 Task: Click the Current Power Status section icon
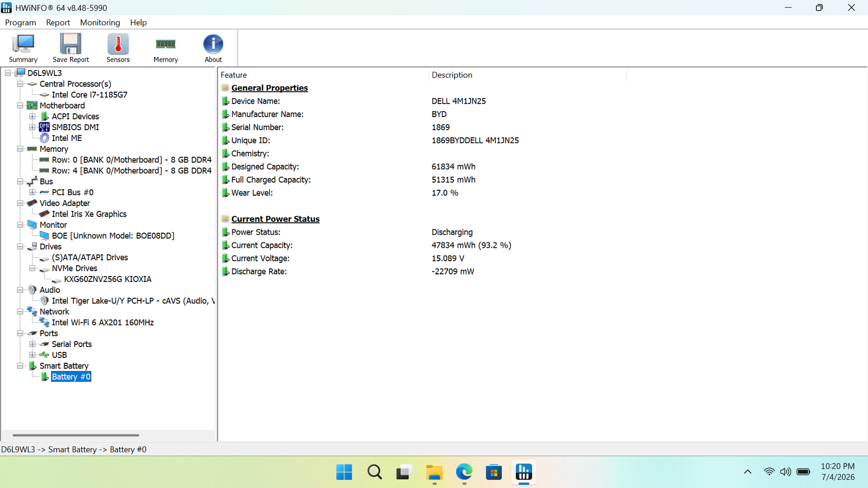point(225,219)
